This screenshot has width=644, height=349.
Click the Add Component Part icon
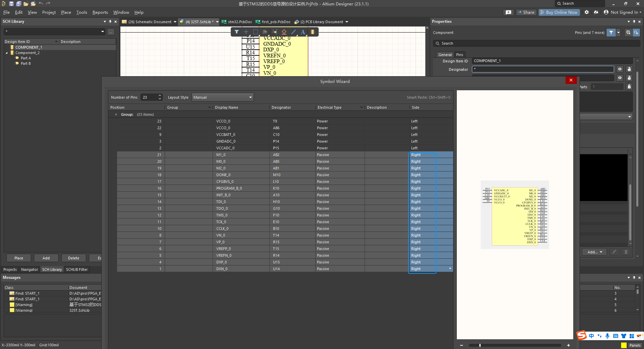(313, 32)
